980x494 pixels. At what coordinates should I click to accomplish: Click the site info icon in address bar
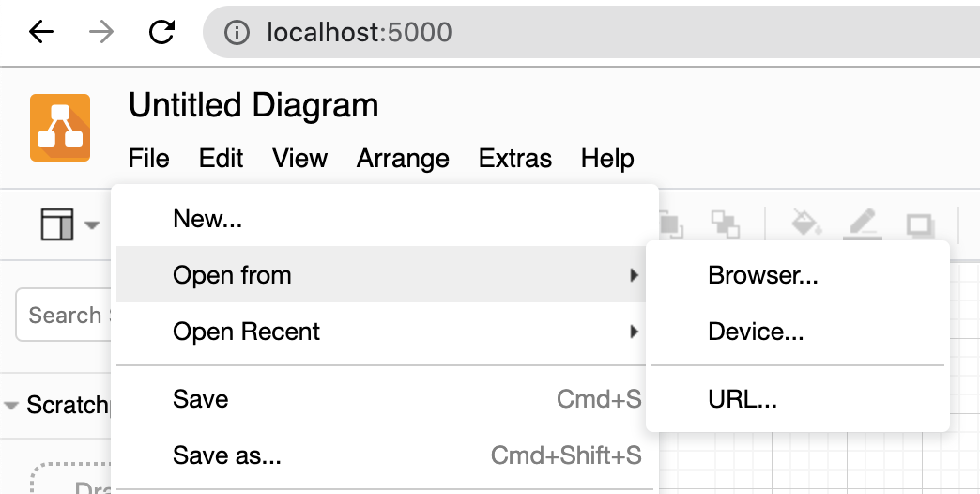[x=237, y=33]
